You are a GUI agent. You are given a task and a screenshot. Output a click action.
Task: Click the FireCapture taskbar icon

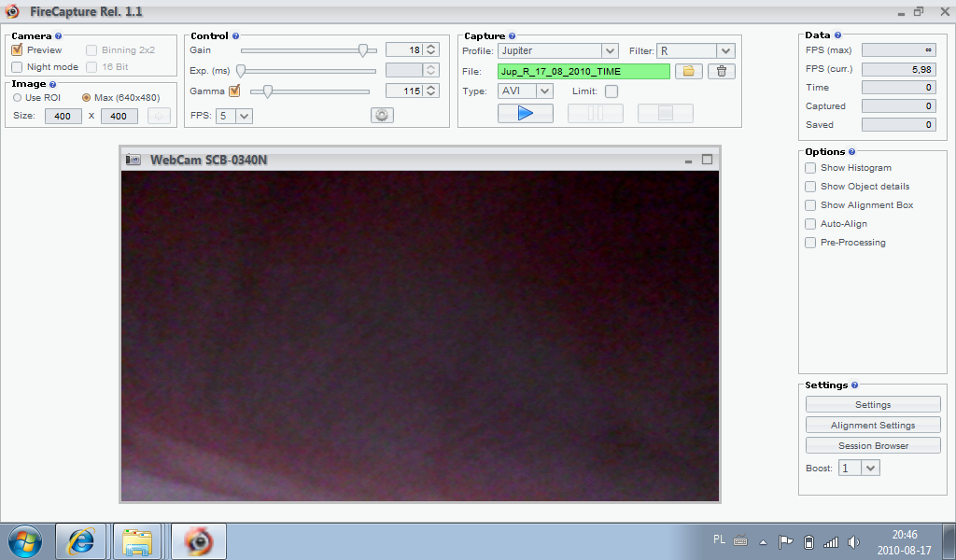[199, 541]
